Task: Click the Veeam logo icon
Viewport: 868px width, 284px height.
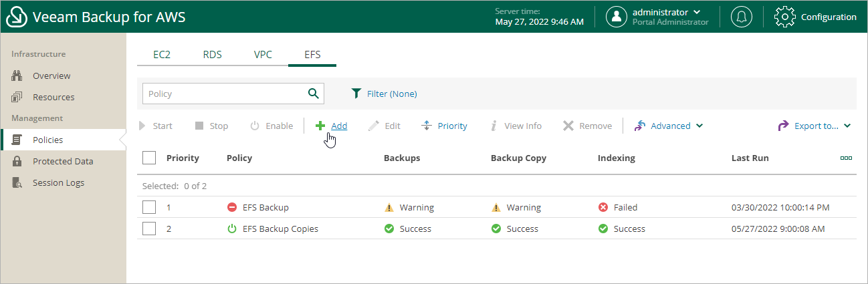Action: tap(16, 17)
